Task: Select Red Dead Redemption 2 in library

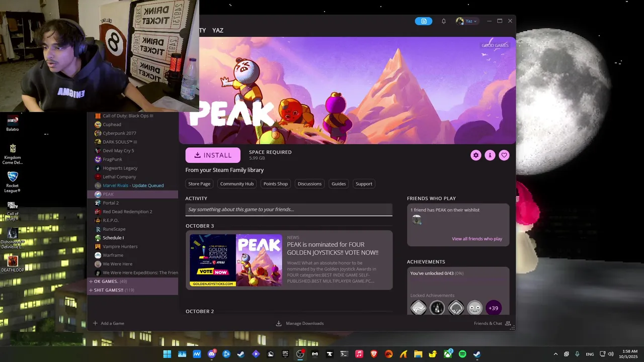Action: coord(133,212)
